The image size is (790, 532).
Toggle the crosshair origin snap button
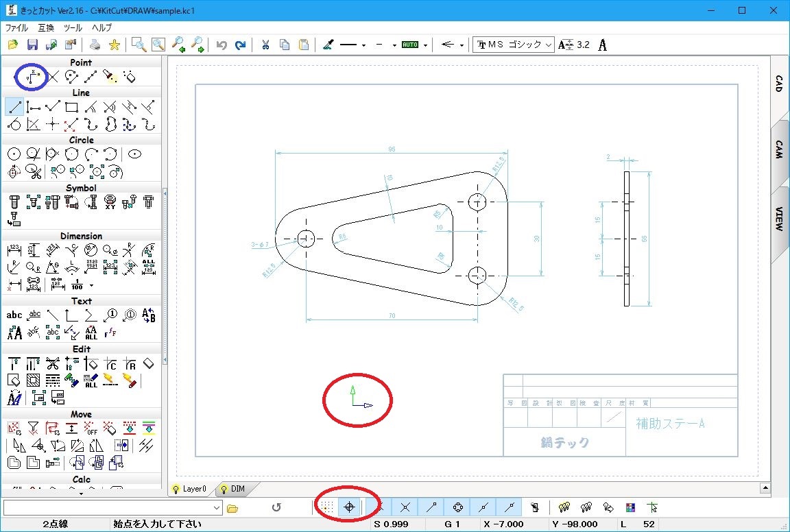(349, 507)
